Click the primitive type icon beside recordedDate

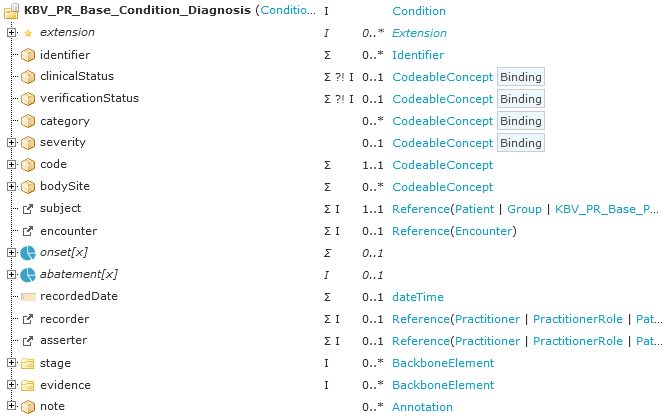[28, 297]
